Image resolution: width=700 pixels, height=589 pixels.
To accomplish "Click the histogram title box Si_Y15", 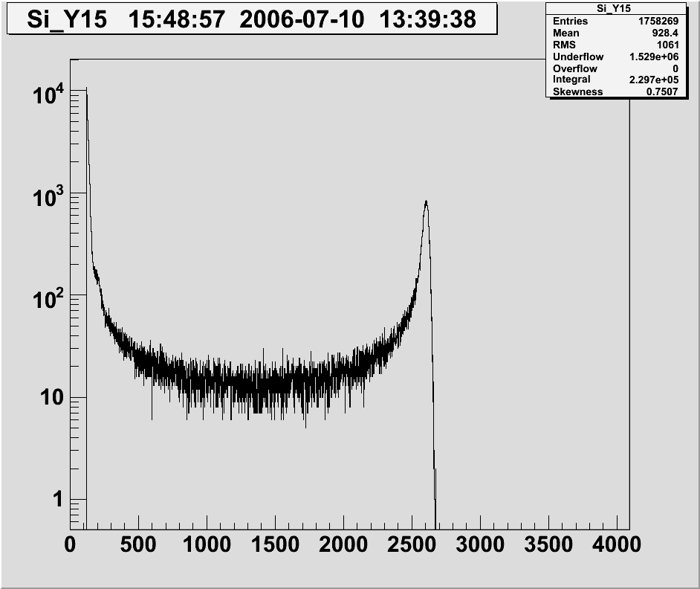I will pos(251,19).
